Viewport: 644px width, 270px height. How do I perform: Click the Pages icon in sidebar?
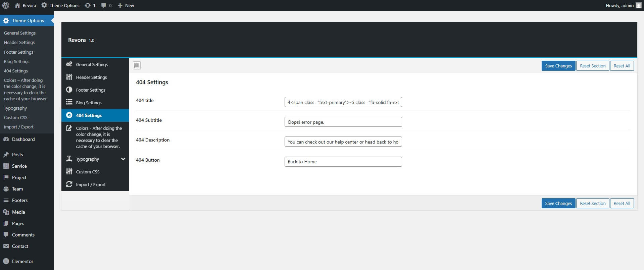(x=6, y=223)
